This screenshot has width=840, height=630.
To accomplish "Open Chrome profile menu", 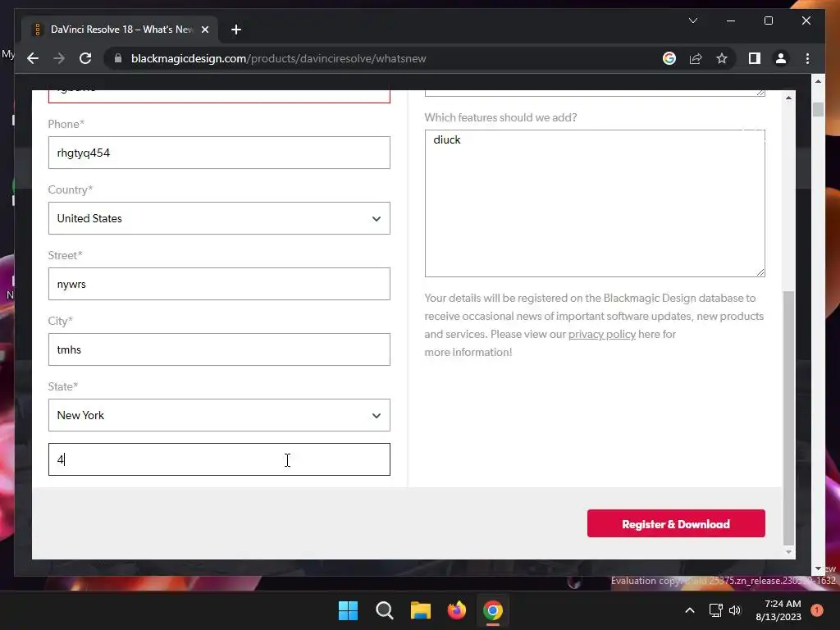I will (781, 58).
